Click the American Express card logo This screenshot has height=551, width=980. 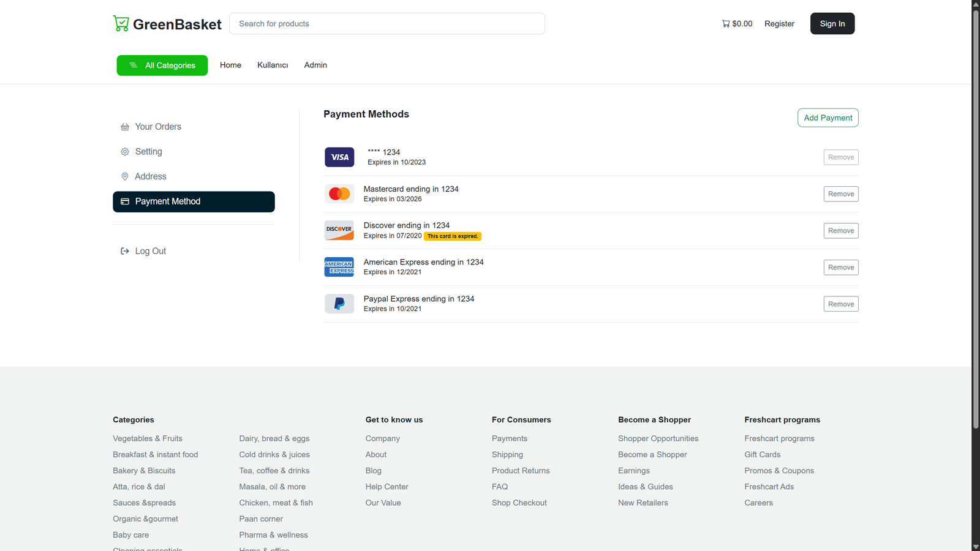tap(339, 267)
